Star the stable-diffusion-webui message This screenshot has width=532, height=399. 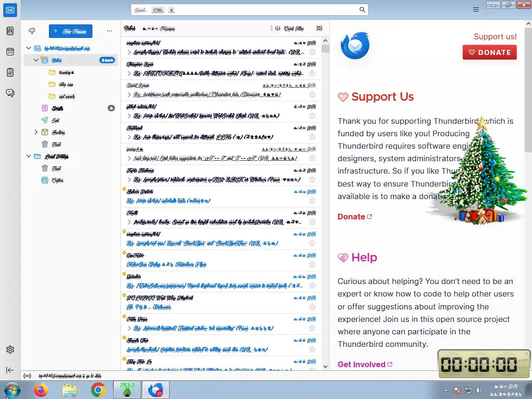pyautogui.click(x=312, y=73)
